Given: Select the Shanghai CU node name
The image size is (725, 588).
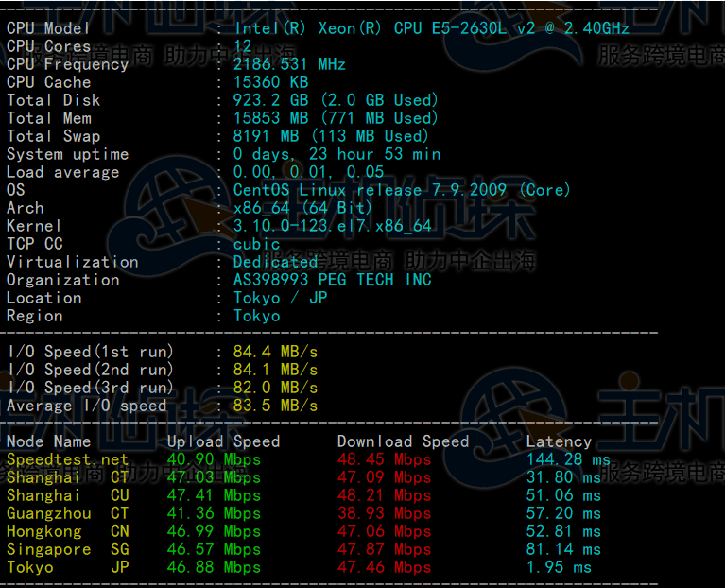Looking at the screenshot, I should [67, 495].
